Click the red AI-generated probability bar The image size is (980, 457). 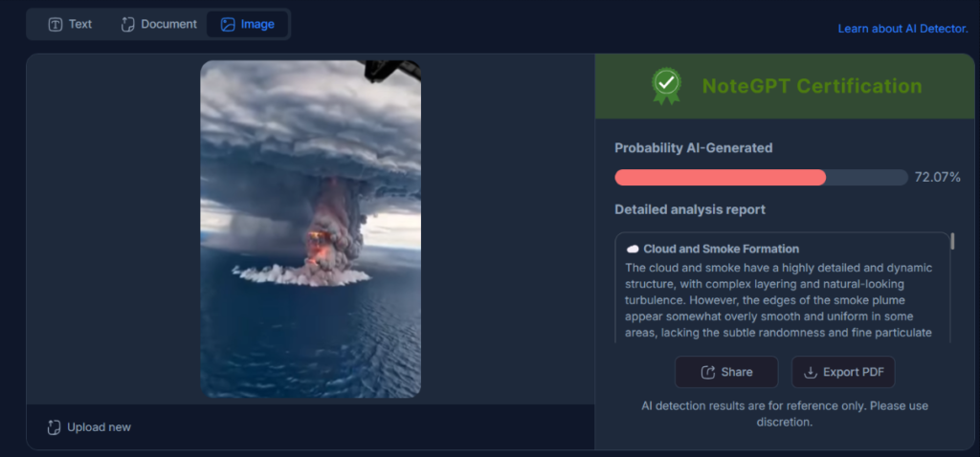pos(720,177)
